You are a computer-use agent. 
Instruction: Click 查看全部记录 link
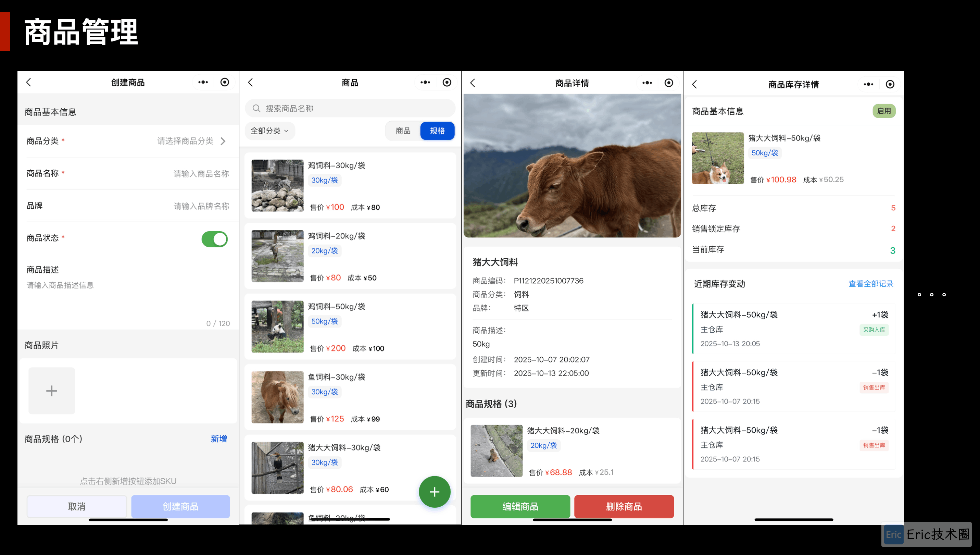pos(871,284)
